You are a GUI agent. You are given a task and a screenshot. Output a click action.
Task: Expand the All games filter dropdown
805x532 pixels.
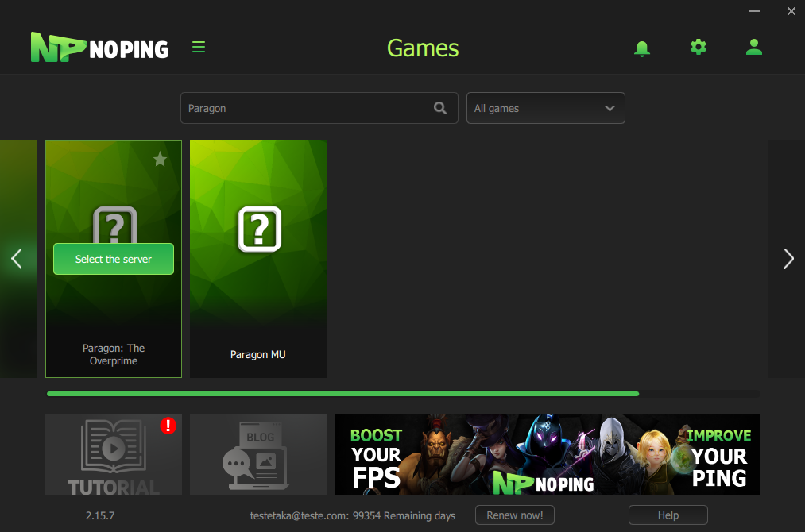coord(545,108)
